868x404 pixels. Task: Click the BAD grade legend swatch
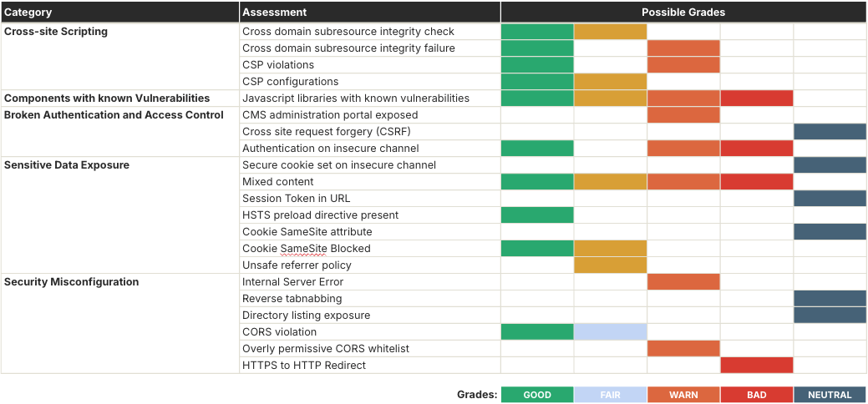pyautogui.click(x=756, y=395)
